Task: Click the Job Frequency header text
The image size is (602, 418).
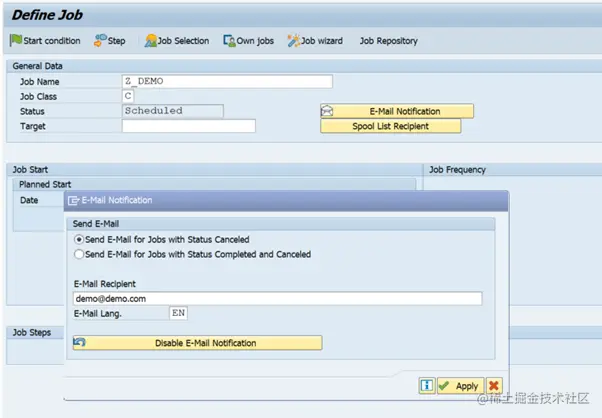Action: (x=457, y=170)
